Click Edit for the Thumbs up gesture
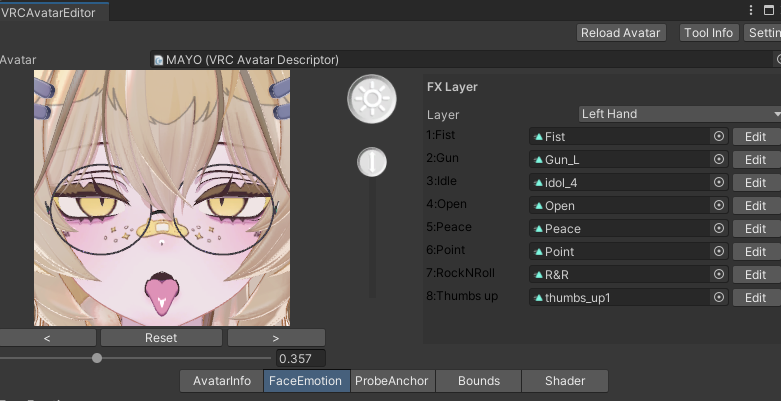Image resolution: width=781 pixels, height=401 pixels. 755,297
